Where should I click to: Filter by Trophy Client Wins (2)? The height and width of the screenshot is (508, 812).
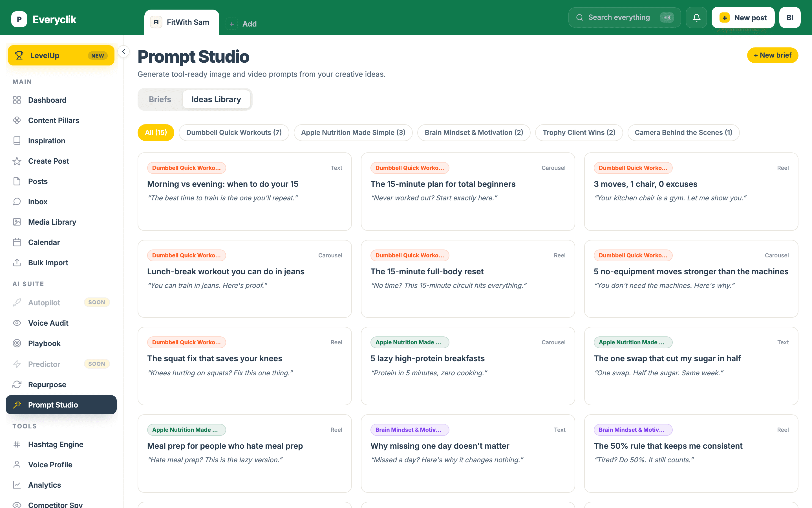coord(579,132)
